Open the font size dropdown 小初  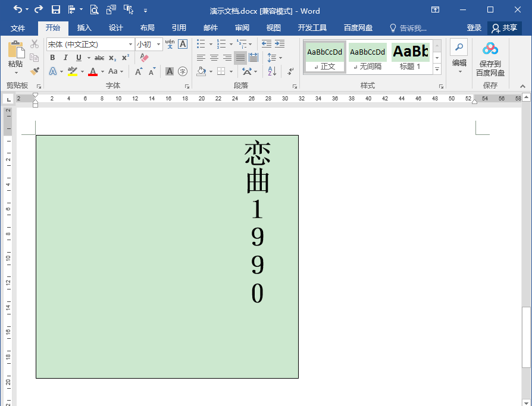(x=158, y=45)
